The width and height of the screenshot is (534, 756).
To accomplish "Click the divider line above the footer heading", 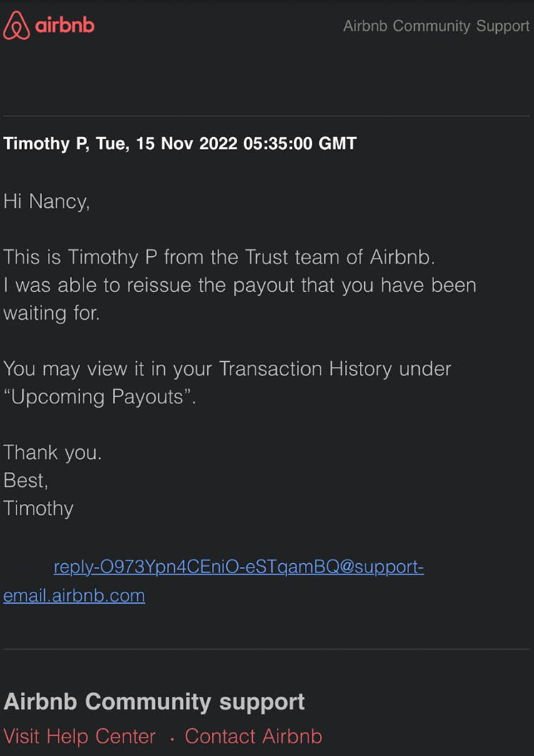I will pyautogui.click(x=266, y=649).
